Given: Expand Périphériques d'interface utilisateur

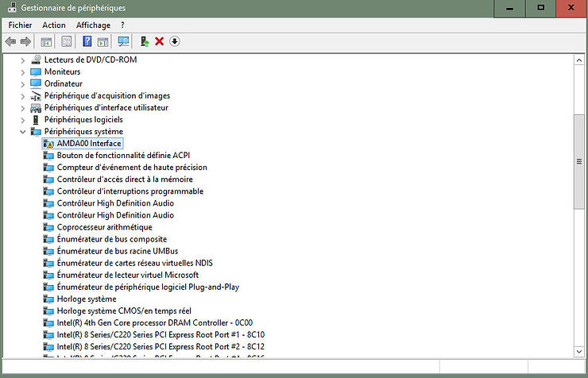Looking at the screenshot, I should 23,108.
